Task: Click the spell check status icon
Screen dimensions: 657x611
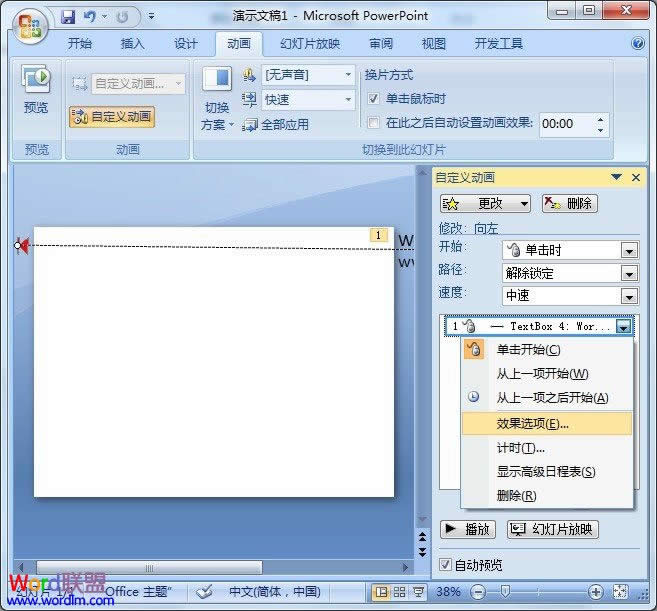Action: click(x=205, y=592)
